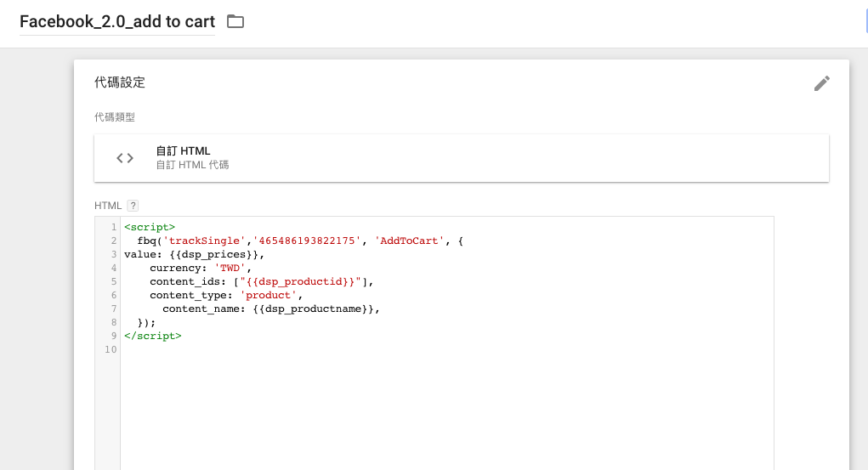The image size is (868, 470).
Task: Click the folder icon beside the tag name
Action: [235, 21]
